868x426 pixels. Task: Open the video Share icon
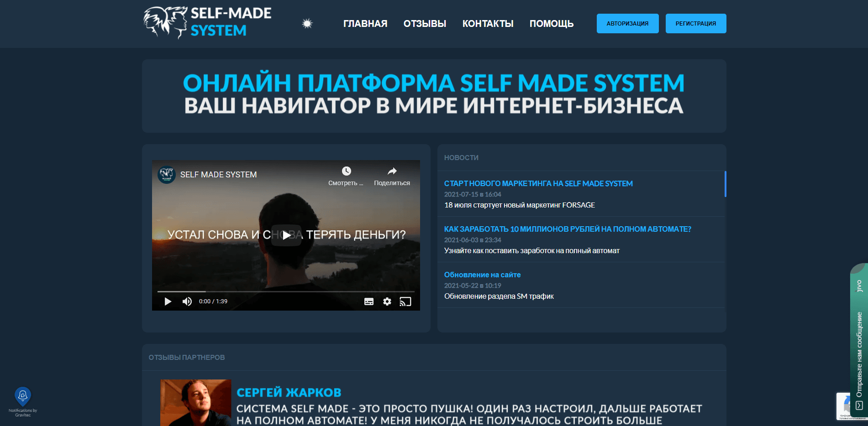point(392,171)
